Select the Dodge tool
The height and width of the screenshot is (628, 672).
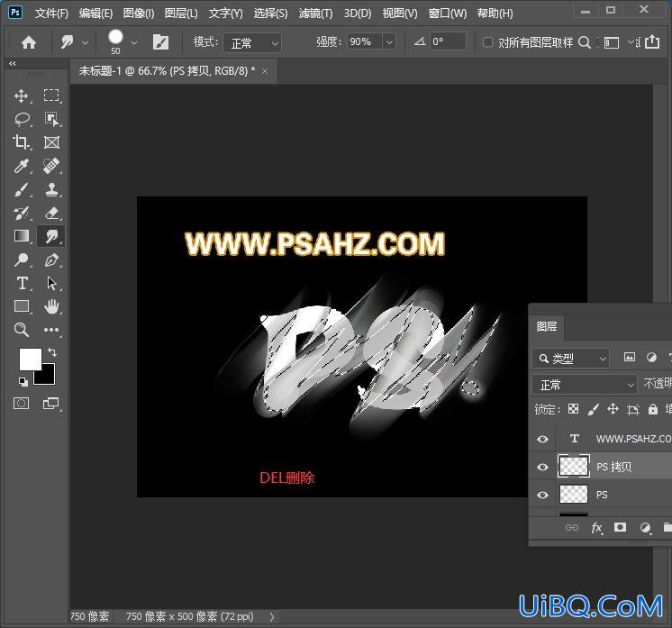point(22,259)
